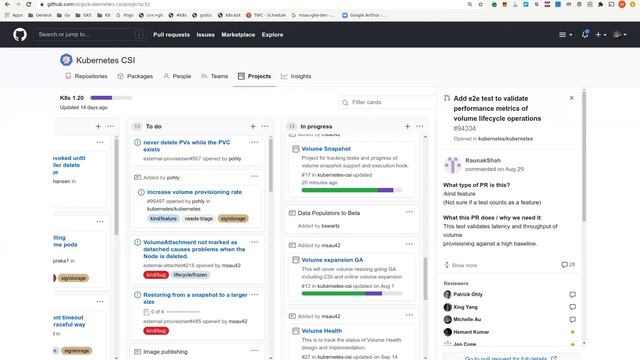
Task: Open leftmost column options menu
Action: click(111, 127)
